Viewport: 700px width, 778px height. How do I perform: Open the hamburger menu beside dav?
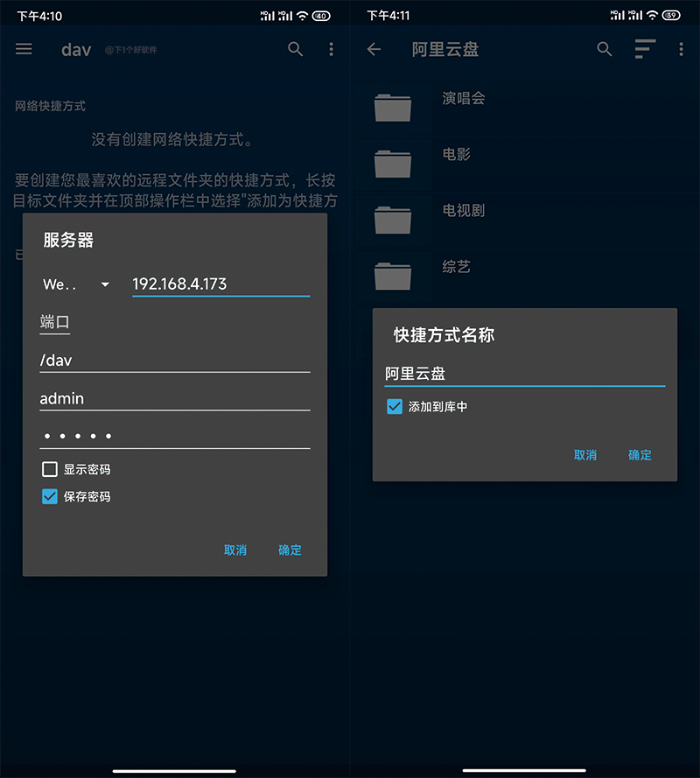(x=24, y=49)
